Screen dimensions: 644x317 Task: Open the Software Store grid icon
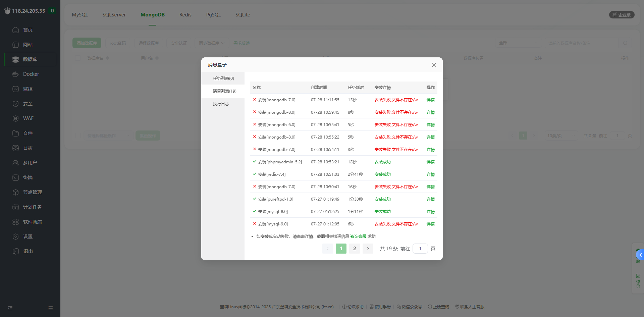click(x=15, y=222)
